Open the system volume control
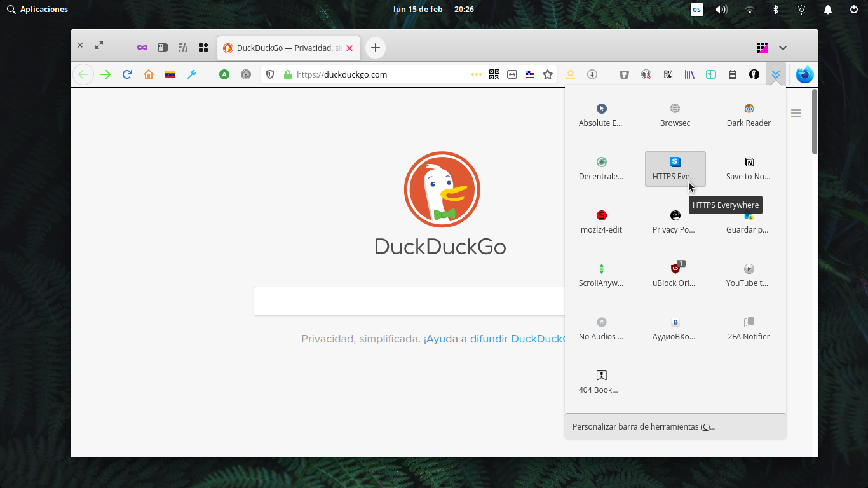 721,10
